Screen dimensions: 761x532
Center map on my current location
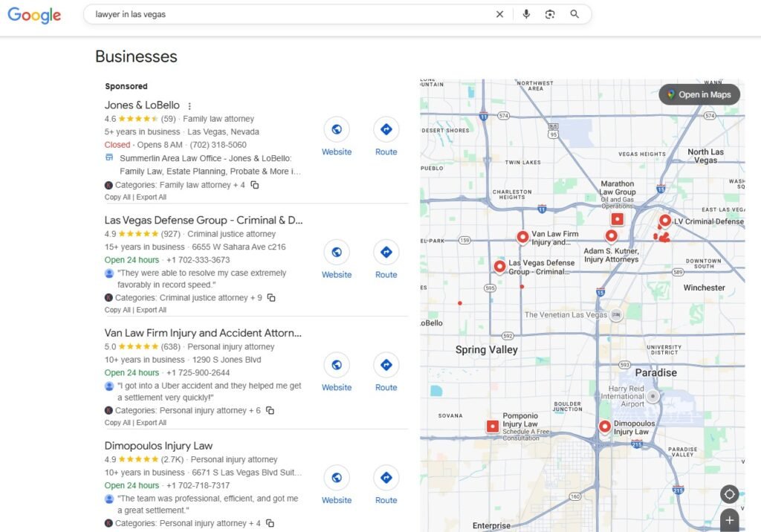click(729, 494)
